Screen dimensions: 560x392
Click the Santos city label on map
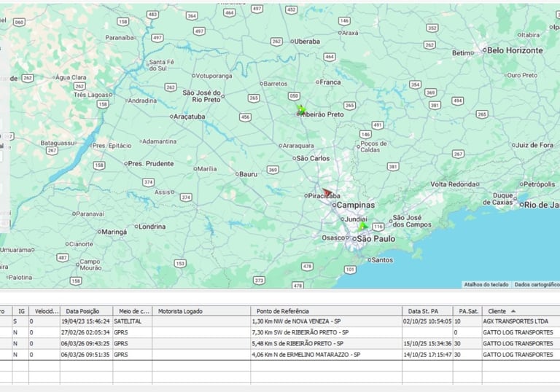tap(382, 260)
